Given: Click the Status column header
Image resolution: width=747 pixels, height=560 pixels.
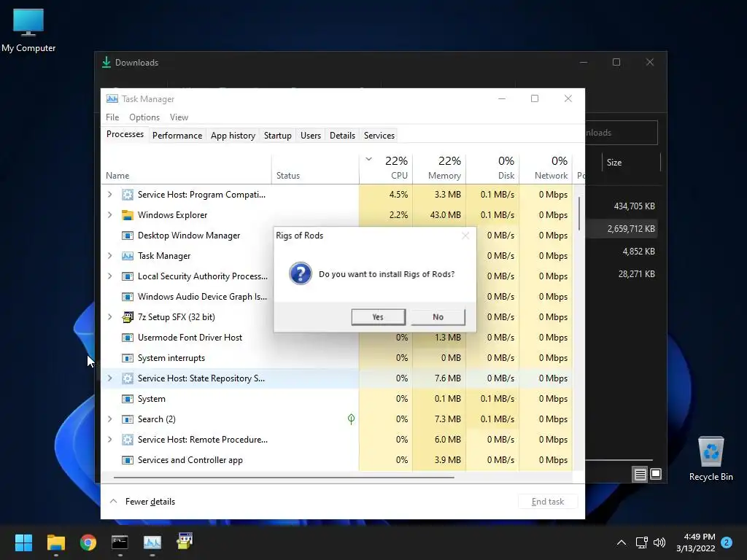Looking at the screenshot, I should [x=315, y=168].
